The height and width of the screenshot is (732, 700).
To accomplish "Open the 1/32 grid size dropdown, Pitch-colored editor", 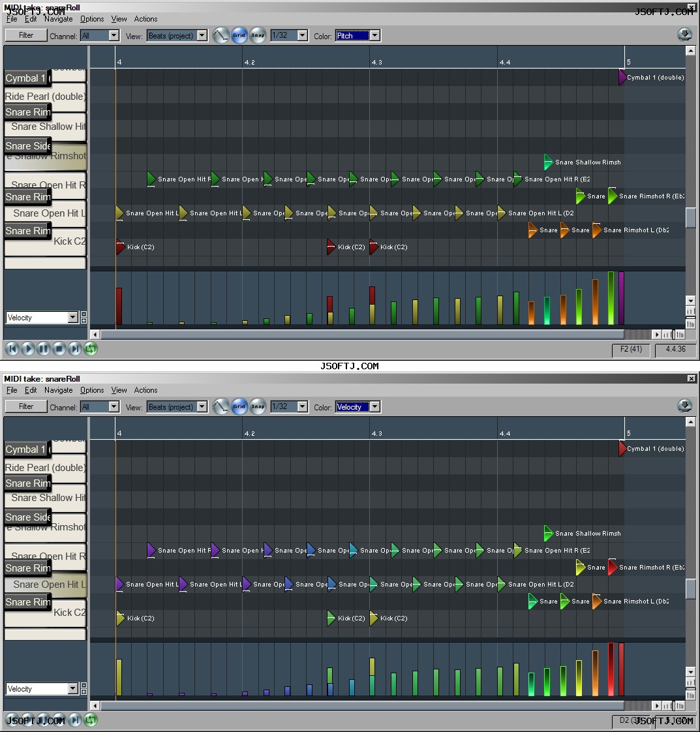I will 289,35.
